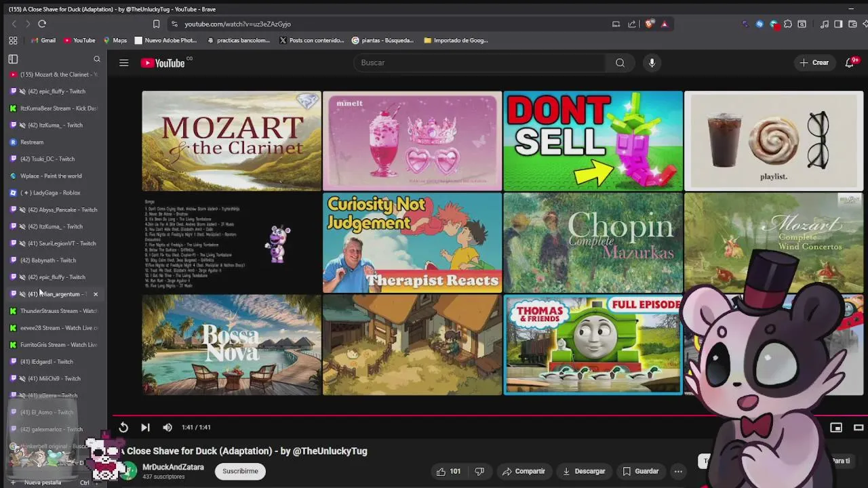Open the Shazam extension icon
Image resolution: width=868 pixels, height=488 pixels.
tap(759, 24)
